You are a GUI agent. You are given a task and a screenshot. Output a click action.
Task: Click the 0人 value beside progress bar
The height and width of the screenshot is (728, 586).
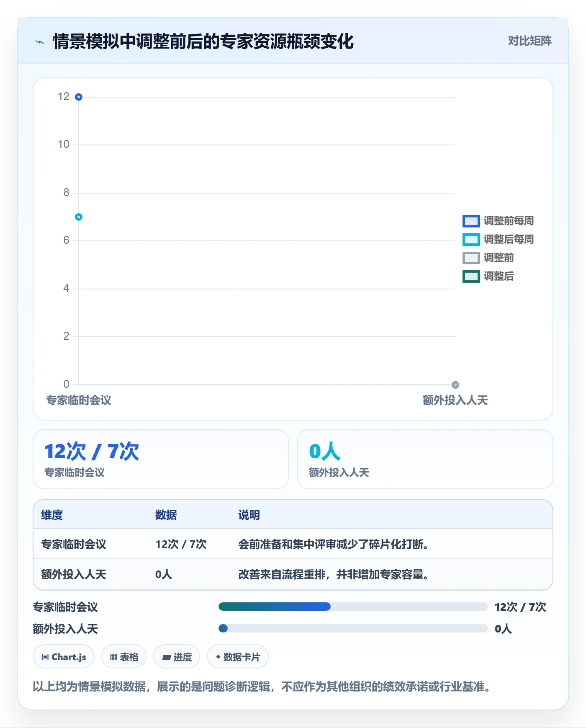click(503, 629)
